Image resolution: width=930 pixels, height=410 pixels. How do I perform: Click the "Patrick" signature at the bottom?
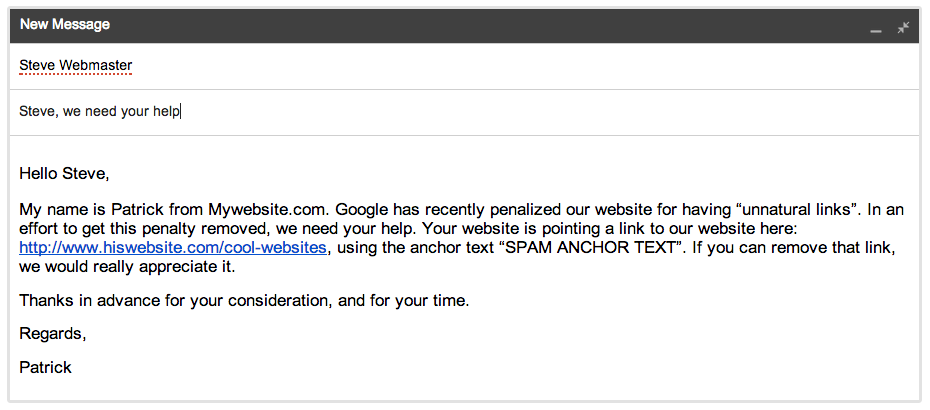tap(45, 367)
